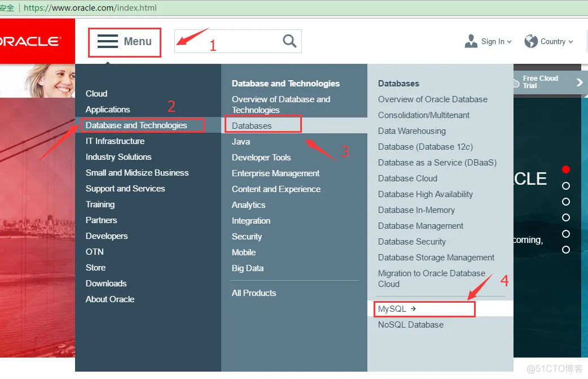Open Data Warehousing link
Image resolution: width=588 pixels, height=379 pixels.
click(x=412, y=130)
